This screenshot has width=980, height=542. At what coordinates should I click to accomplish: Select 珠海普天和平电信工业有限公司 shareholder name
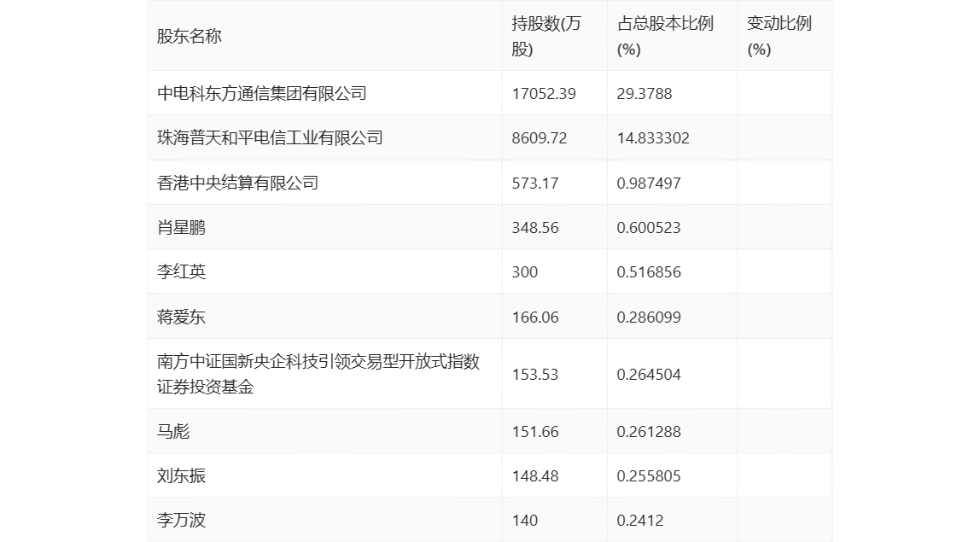click(x=270, y=138)
